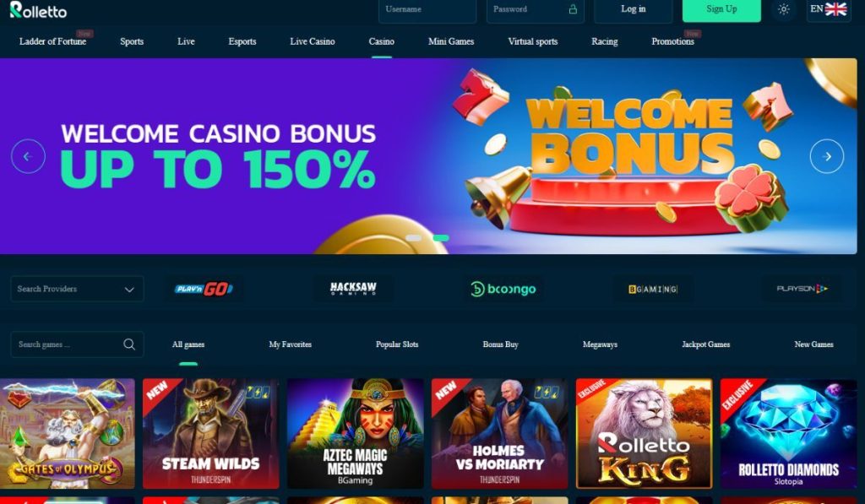
Task: Advance to next banner slide arrow
Action: [826, 157]
